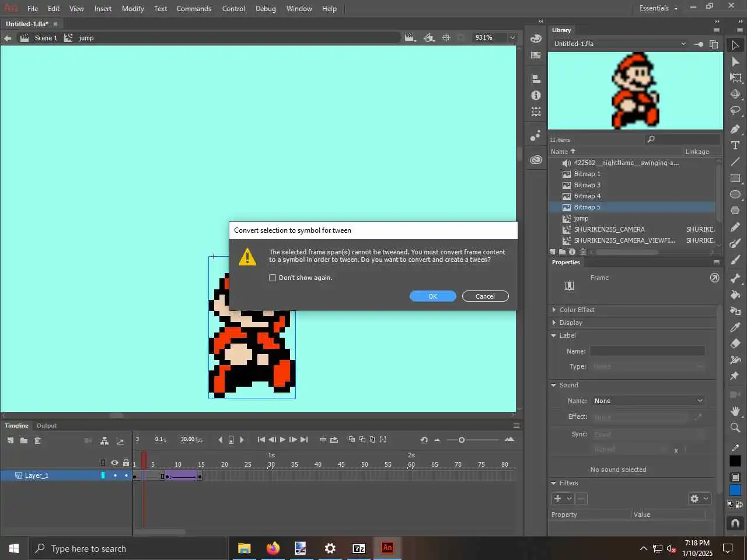Select the Eraser tool
Image resolution: width=747 pixels, height=560 pixels.
tap(735, 344)
